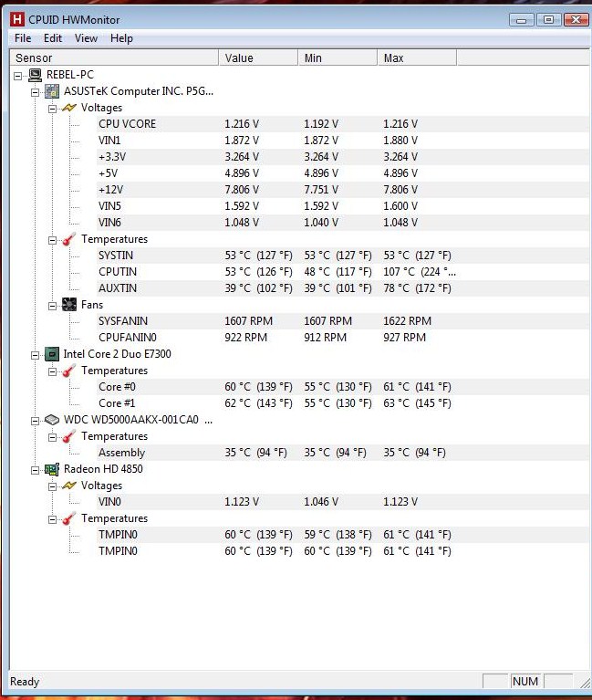Click the Radeon HD 4850 graphics card icon
Viewport: 592px width, 700px height.
coord(52,469)
